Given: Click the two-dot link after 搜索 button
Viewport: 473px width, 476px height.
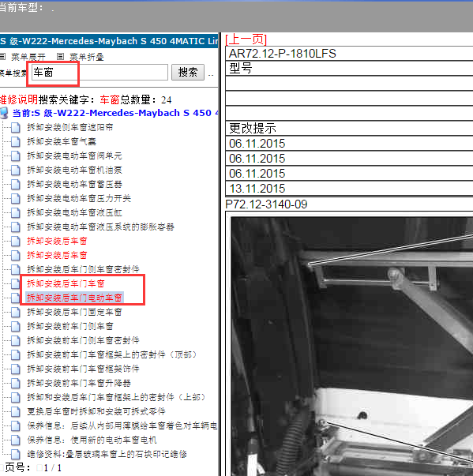Looking at the screenshot, I should (211, 75).
